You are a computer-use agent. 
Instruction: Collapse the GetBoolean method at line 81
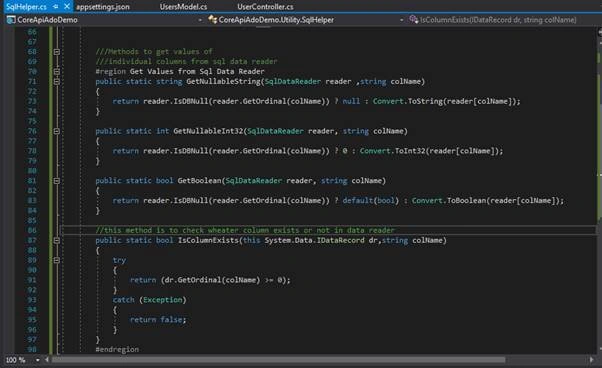coord(56,181)
